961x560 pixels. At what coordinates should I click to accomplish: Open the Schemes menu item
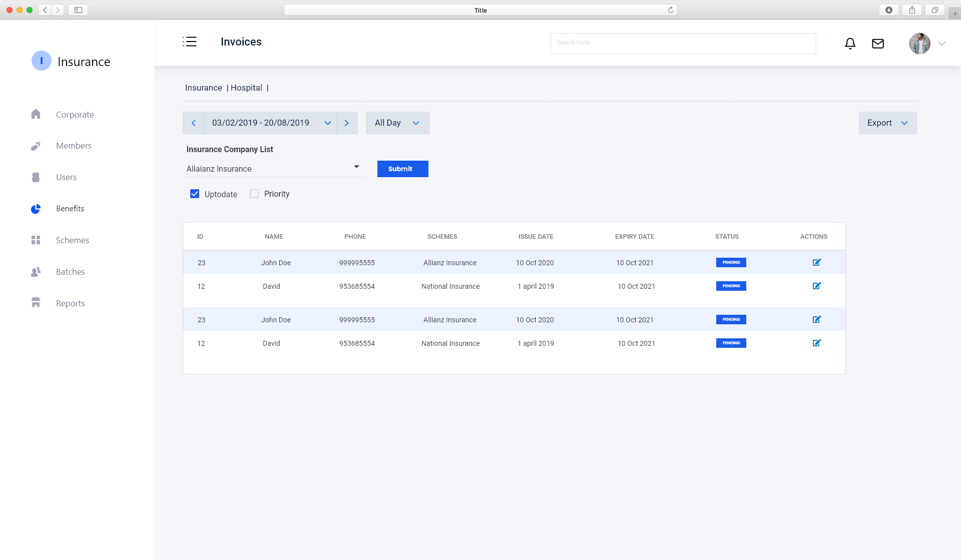point(73,240)
